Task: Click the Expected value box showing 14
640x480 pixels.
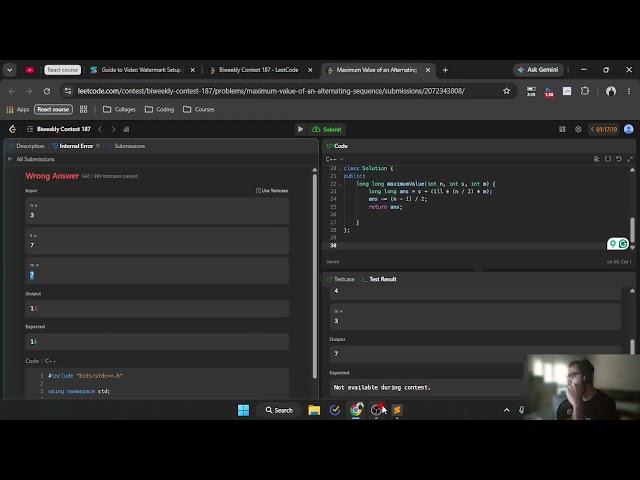Action: 157,341
